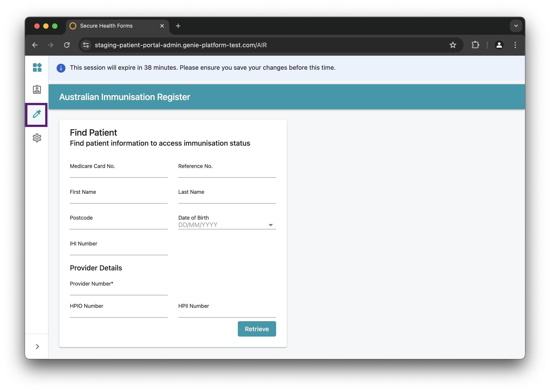Viewport: 550px width, 392px height.
Task: Open the Date of Birth dropdown arrow
Action: pos(271,225)
